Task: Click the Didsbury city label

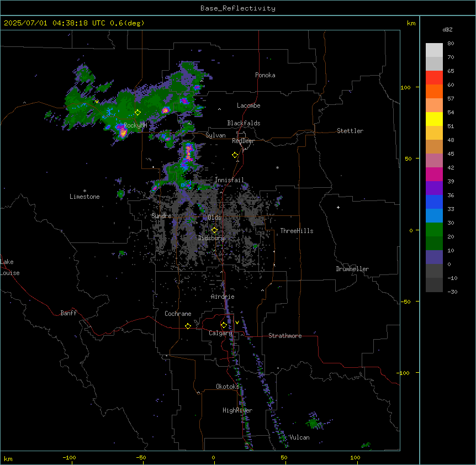Action: pyautogui.click(x=211, y=238)
